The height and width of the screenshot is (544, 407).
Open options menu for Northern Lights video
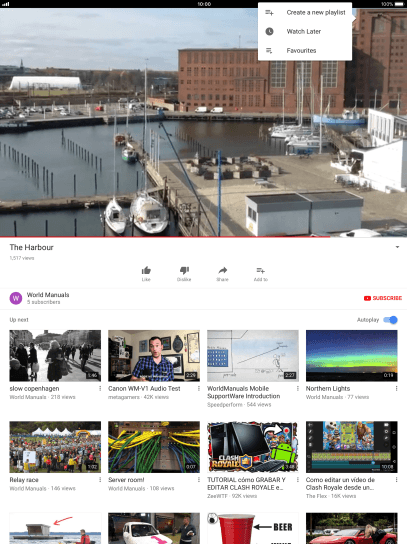click(x=396, y=389)
